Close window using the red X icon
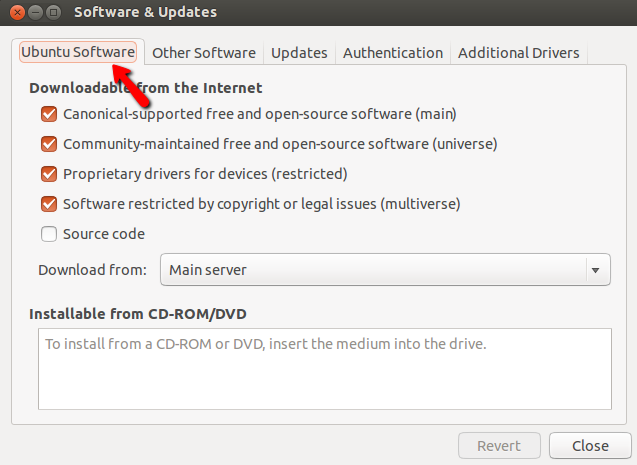The height and width of the screenshot is (465, 637). click(x=17, y=13)
